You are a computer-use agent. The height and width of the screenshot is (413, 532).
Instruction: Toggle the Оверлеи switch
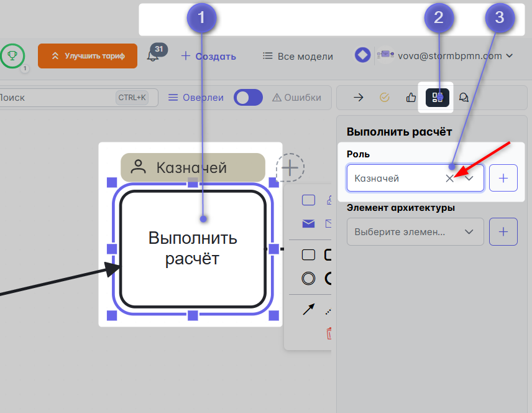click(x=248, y=98)
